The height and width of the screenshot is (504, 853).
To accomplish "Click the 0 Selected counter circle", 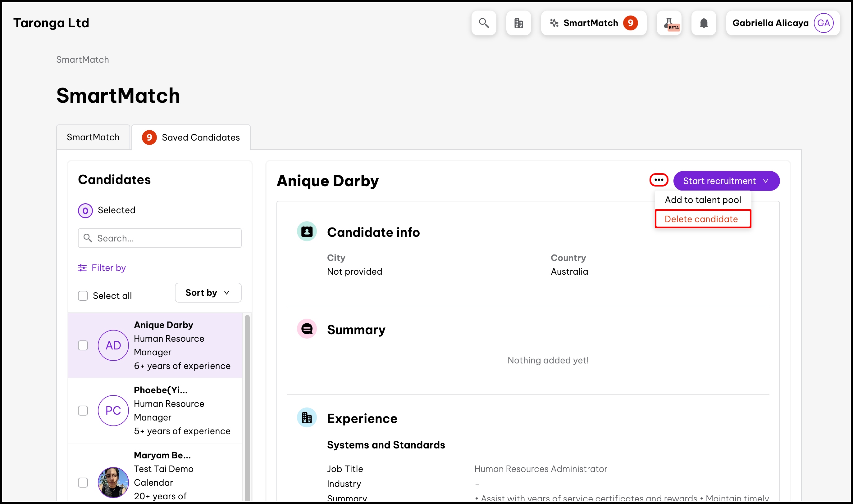I will coord(85,211).
